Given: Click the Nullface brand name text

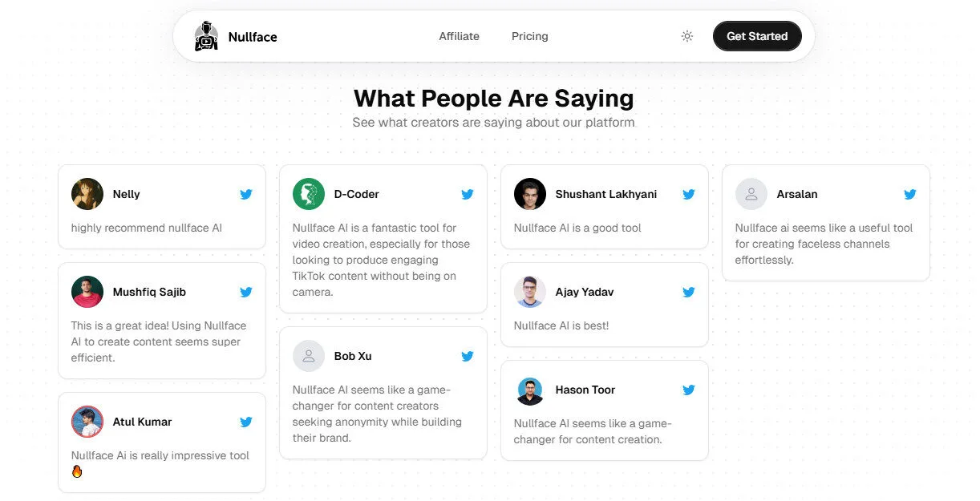Looking at the screenshot, I should pyautogui.click(x=252, y=36).
